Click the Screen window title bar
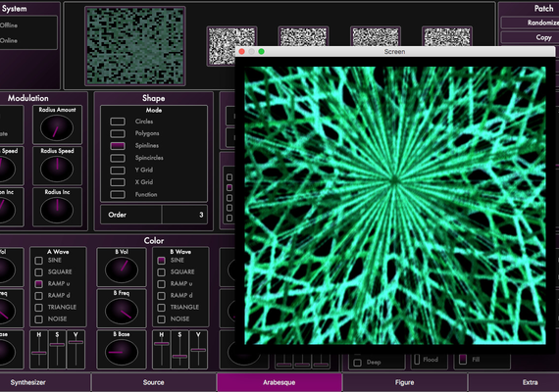This screenshot has width=559, height=392. pos(394,52)
